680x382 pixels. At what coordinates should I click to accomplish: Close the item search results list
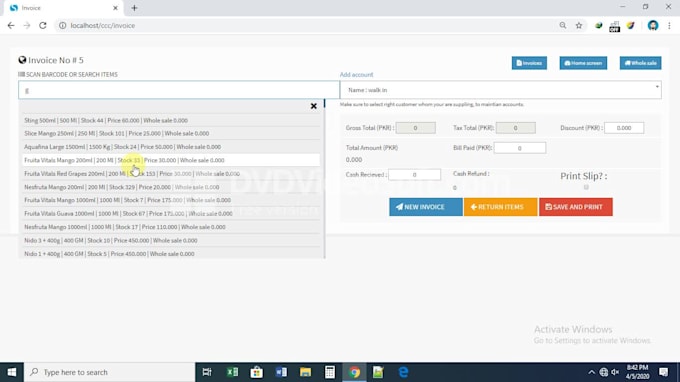[314, 106]
